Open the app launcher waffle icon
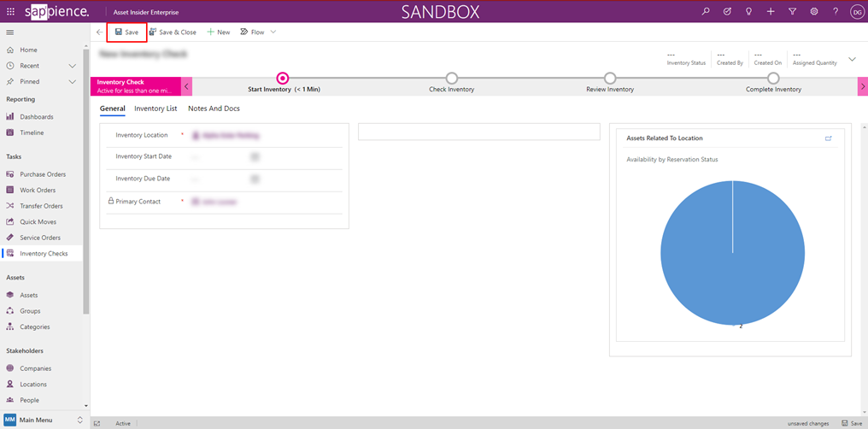Viewport: 868px width, 429px height. 10,11
